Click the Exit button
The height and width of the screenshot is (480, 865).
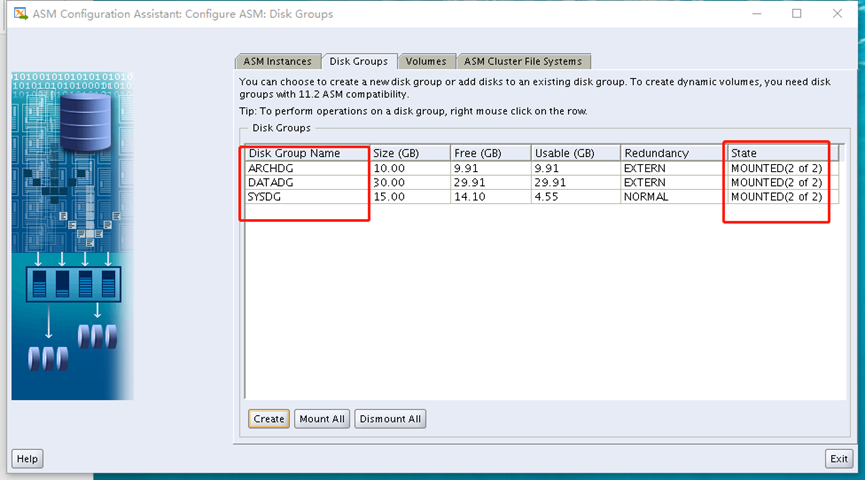[839, 458]
